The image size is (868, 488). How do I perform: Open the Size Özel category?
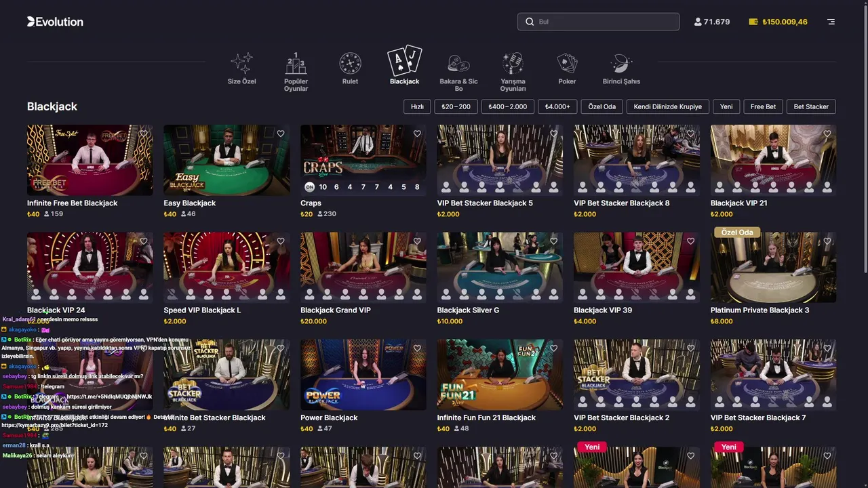(x=241, y=68)
